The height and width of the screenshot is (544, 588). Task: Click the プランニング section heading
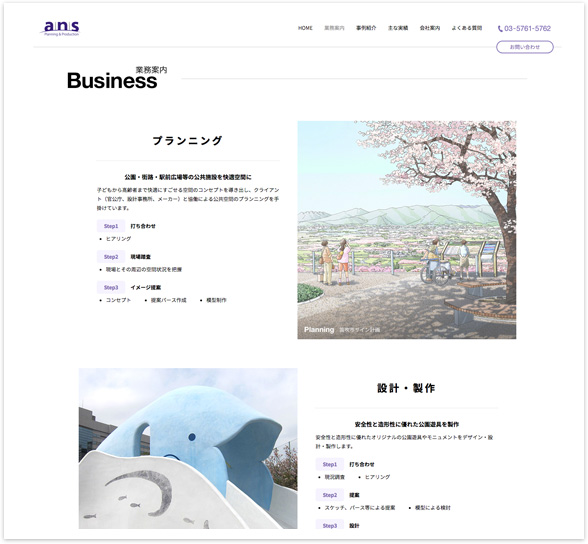pos(188,141)
